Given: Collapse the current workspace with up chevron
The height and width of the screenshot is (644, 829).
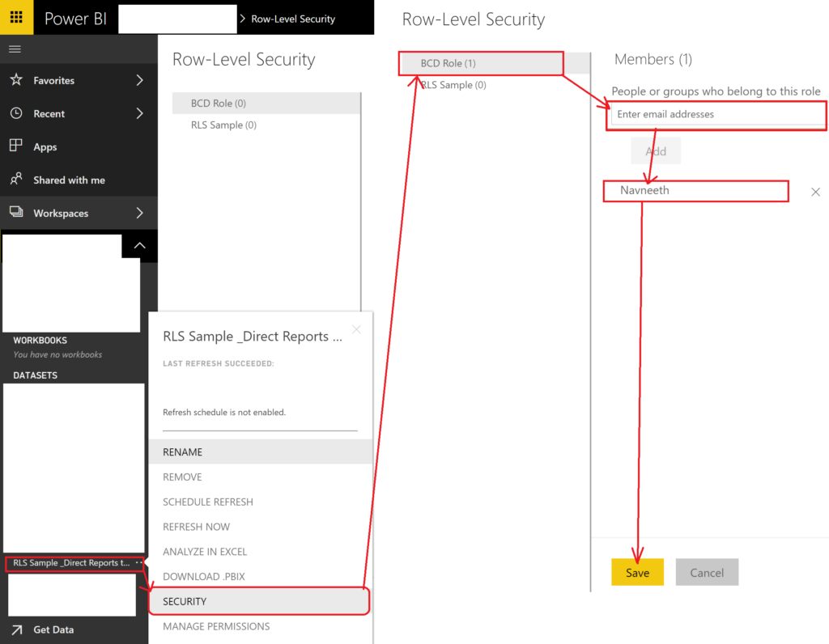Looking at the screenshot, I should pyautogui.click(x=139, y=246).
